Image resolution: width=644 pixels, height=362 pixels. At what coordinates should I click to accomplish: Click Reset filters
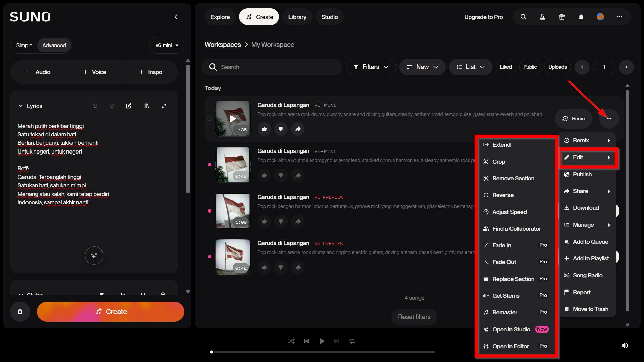[414, 317]
